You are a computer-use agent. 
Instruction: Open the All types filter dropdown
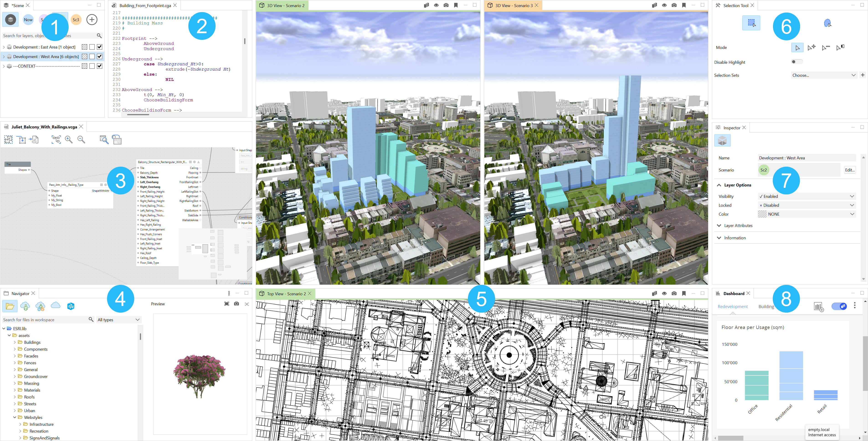pos(118,319)
